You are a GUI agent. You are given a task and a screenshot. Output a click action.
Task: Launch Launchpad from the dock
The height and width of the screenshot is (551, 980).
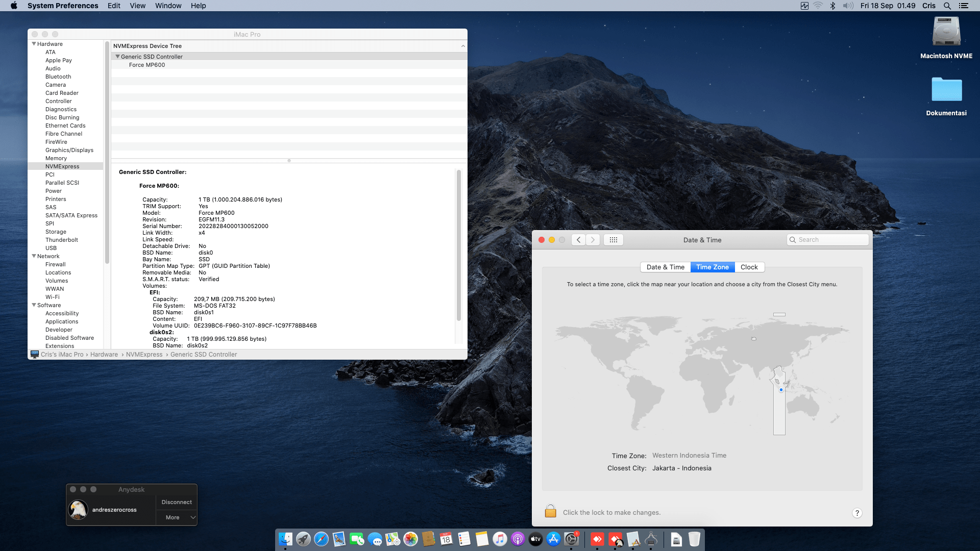click(x=303, y=539)
